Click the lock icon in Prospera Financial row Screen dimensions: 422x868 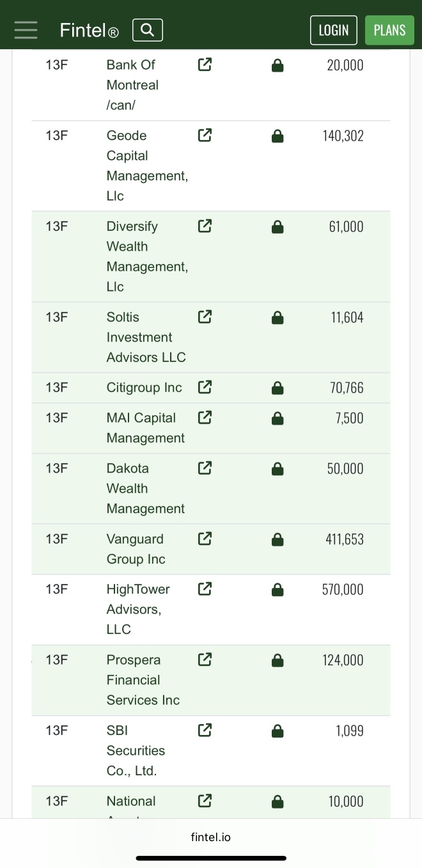[277, 660]
